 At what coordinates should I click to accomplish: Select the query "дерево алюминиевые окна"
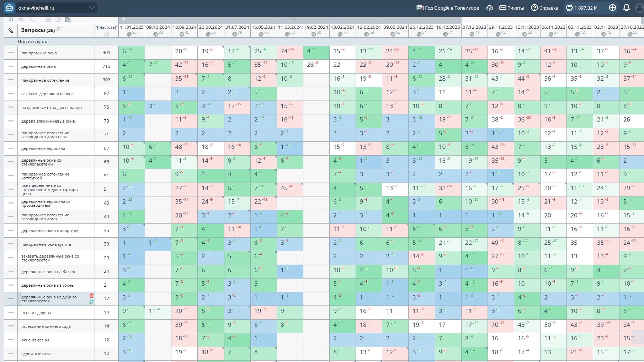click(48, 121)
